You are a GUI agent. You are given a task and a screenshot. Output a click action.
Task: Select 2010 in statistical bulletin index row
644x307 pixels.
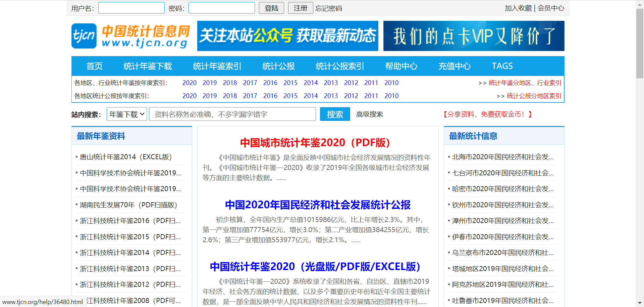pos(391,96)
